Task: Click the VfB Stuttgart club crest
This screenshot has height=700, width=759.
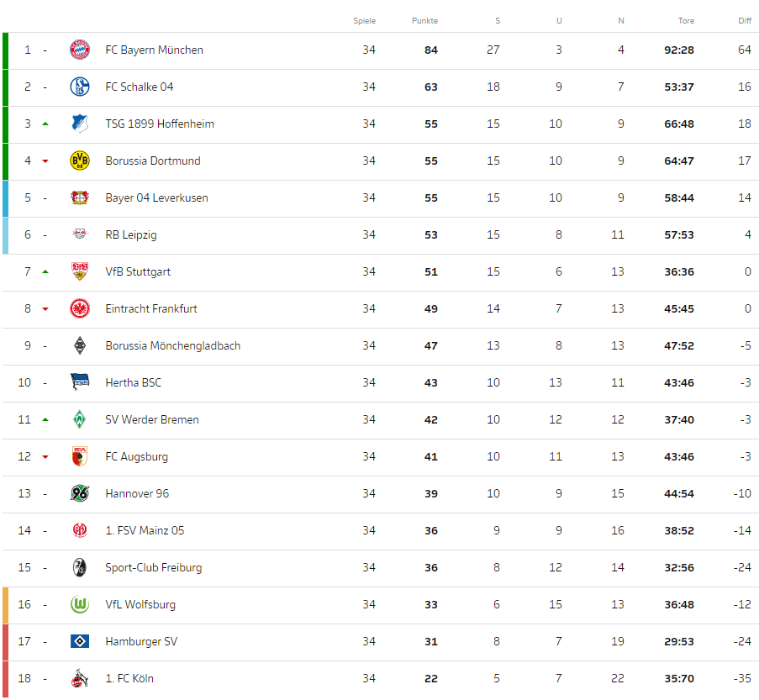Action: (80, 271)
